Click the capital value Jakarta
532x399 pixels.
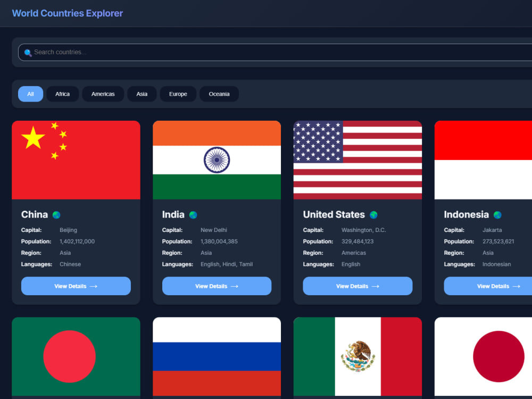click(x=492, y=230)
